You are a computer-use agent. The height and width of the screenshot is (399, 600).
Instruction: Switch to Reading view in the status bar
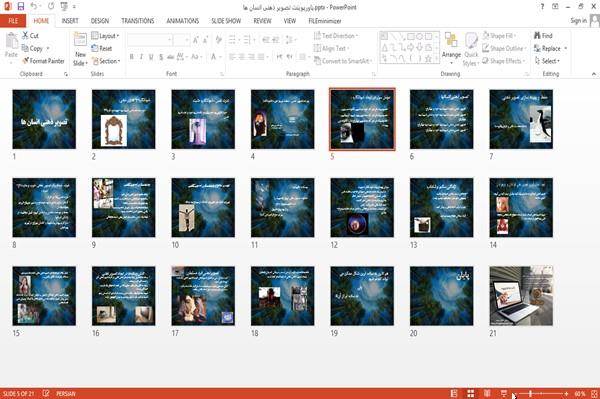click(x=487, y=393)
